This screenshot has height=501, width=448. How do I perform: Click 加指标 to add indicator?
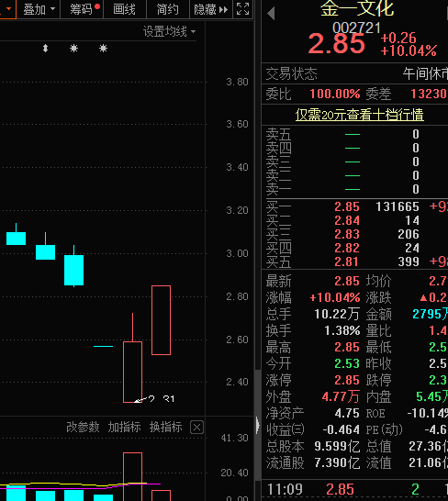click(124, 427)
